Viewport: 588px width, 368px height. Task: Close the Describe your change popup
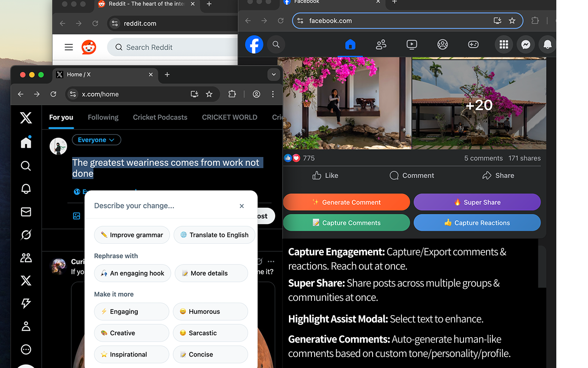tap(242, 206)
